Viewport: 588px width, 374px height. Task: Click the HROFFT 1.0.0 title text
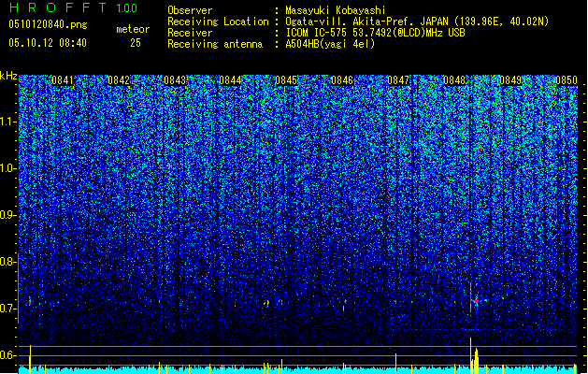[x=74, y=7]
